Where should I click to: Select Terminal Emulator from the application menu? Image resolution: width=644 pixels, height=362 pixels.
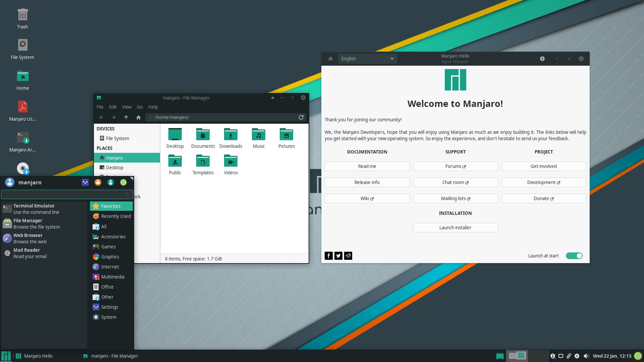click(x=34, y=208)
